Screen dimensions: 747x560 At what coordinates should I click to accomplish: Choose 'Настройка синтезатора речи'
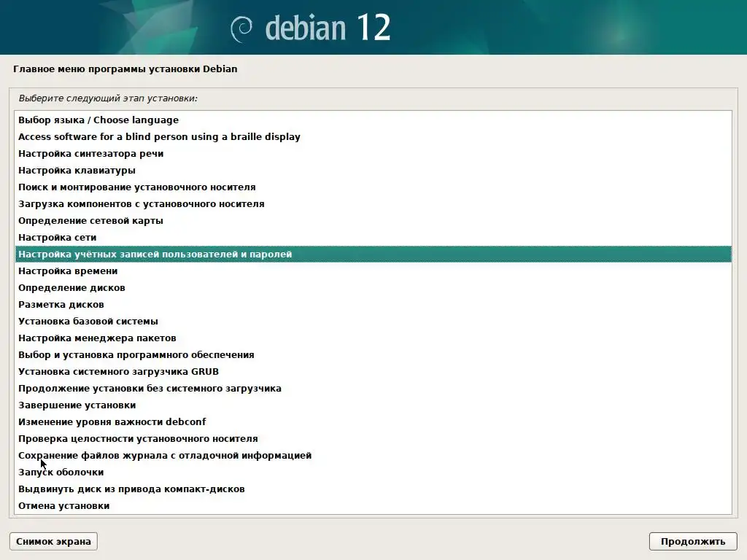[373, 153]
